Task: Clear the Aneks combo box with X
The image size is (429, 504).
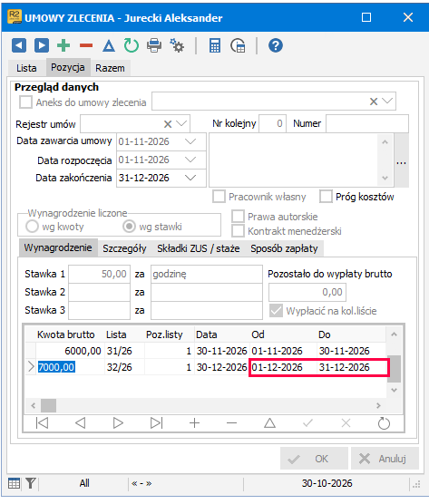Action: 374,102
